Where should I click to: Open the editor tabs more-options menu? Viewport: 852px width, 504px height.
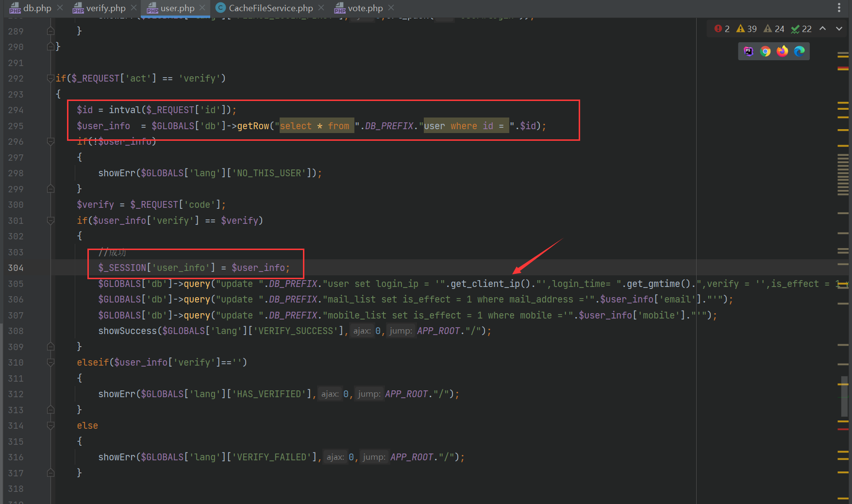point(839,8)
